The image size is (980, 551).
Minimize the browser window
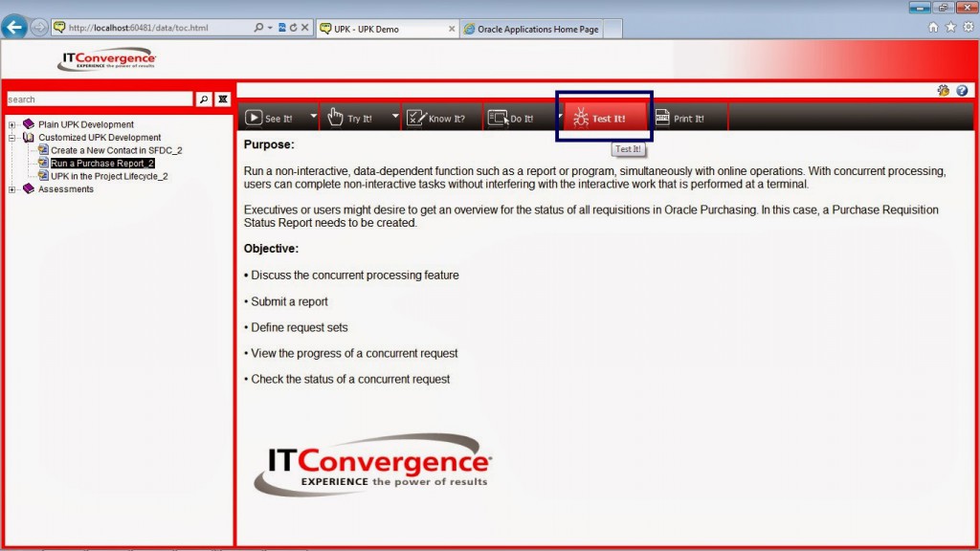coord(920,8)
